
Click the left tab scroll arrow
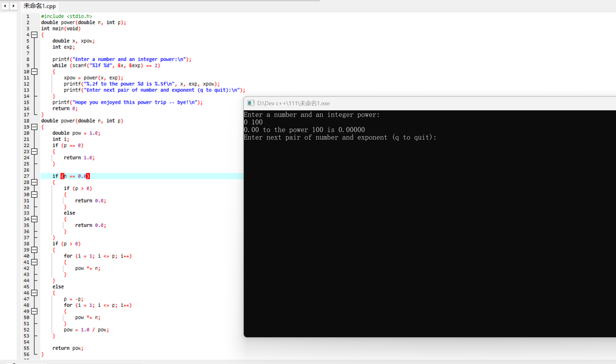coord(5,6)
